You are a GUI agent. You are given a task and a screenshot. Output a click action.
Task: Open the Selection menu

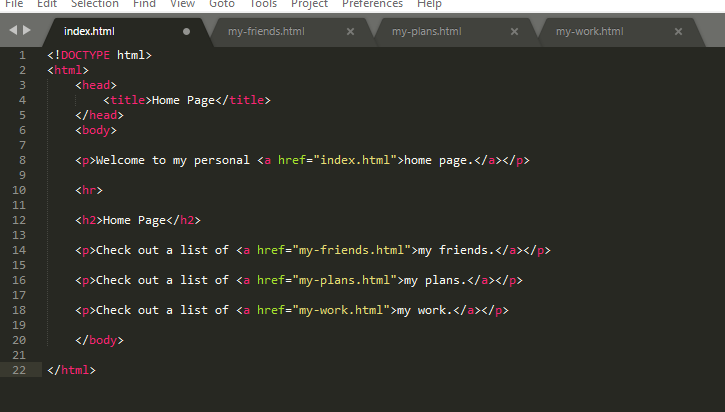tap(95, 4)
